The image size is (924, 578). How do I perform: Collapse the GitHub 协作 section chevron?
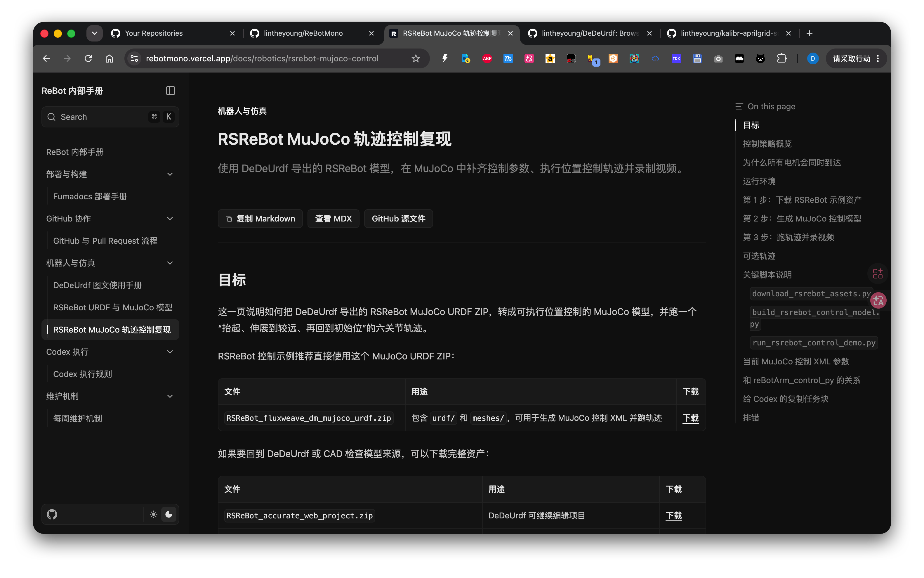pos(170,219)
